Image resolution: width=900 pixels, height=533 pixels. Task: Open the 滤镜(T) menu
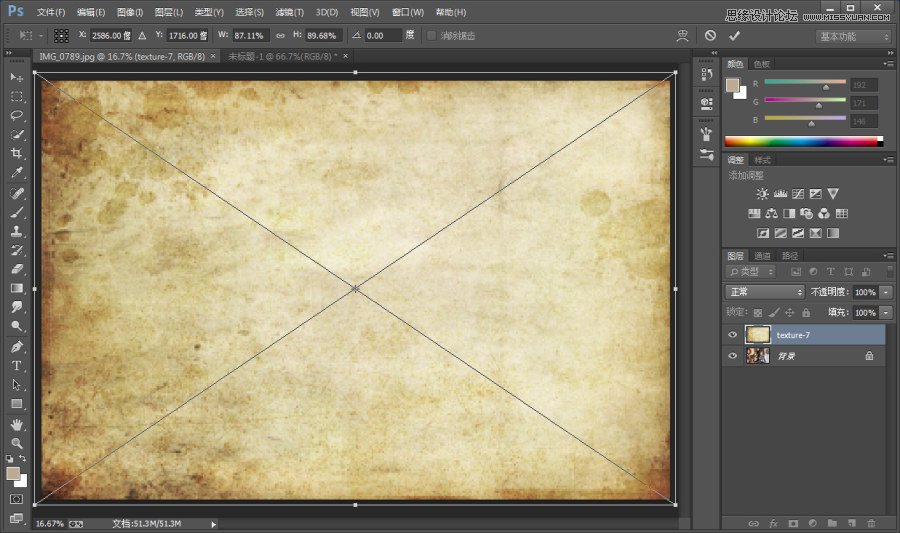289,12
